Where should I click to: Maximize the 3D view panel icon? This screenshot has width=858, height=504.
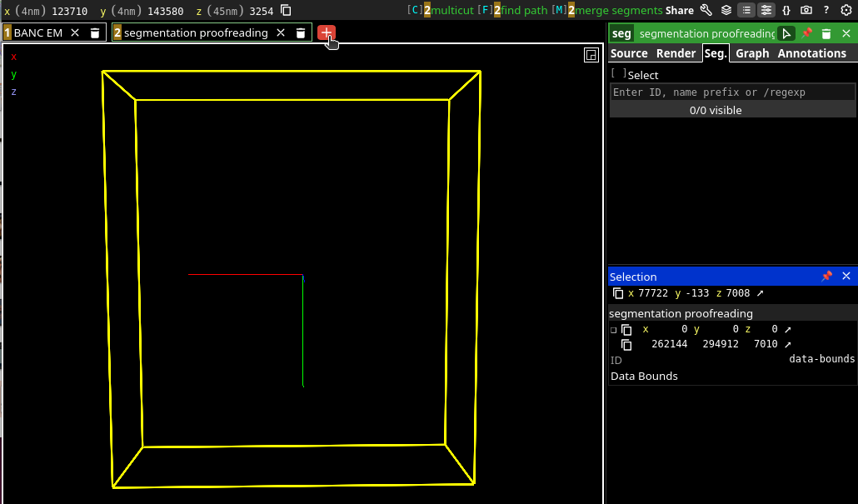tap(591, 55)
